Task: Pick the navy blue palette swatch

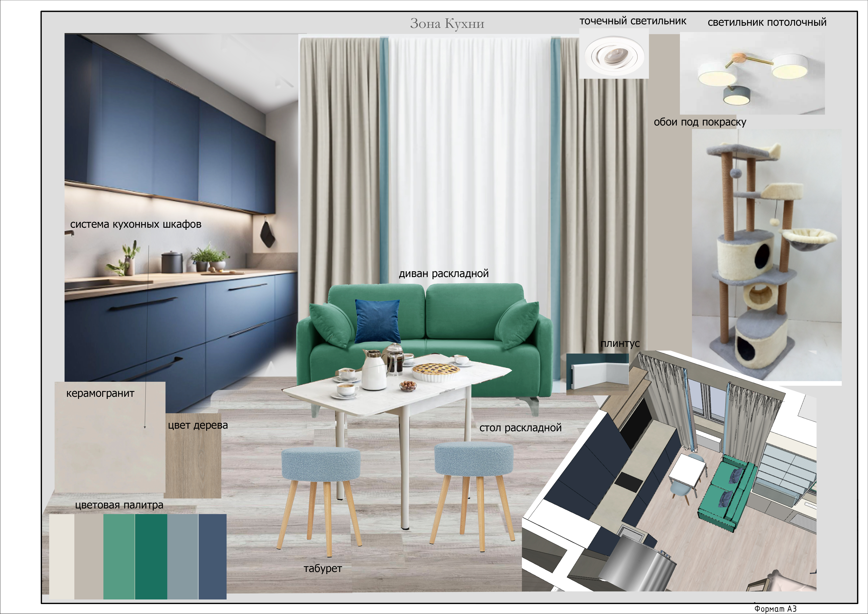Action: [212, 557]
